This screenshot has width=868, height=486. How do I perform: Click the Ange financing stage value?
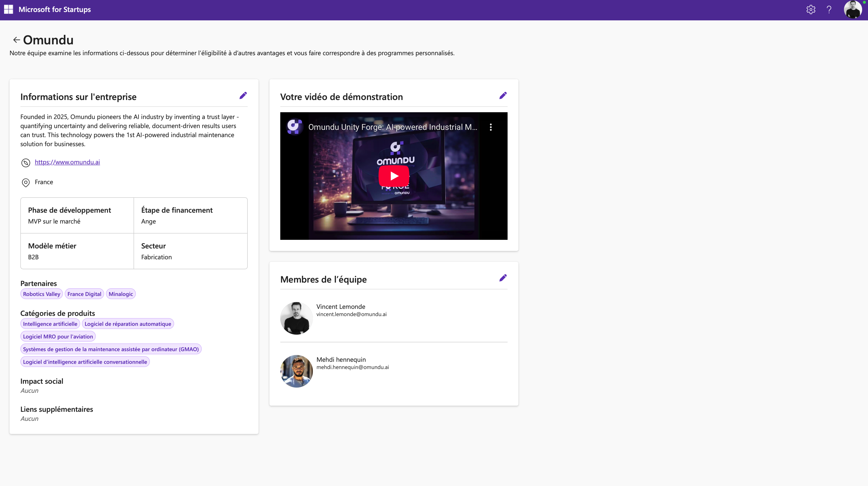coord(149,222)
